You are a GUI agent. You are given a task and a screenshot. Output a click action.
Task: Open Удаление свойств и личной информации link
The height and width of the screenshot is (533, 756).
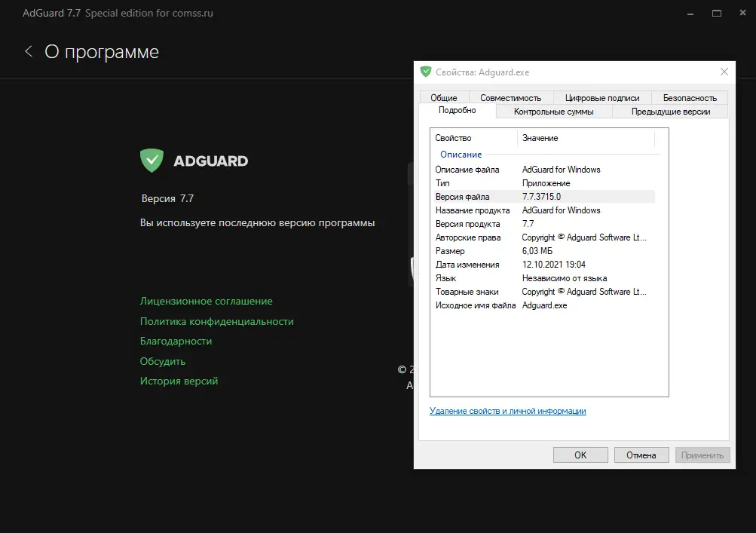(x=507, y=411)
